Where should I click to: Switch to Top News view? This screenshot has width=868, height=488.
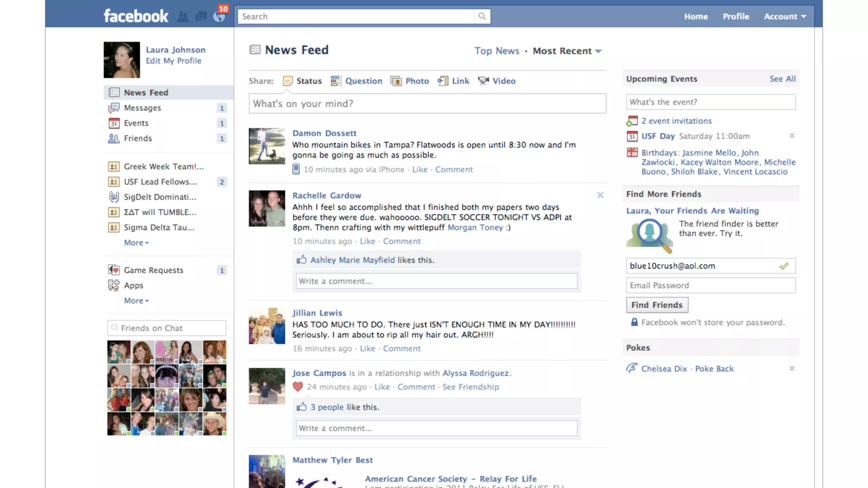(x=497, y=51)
